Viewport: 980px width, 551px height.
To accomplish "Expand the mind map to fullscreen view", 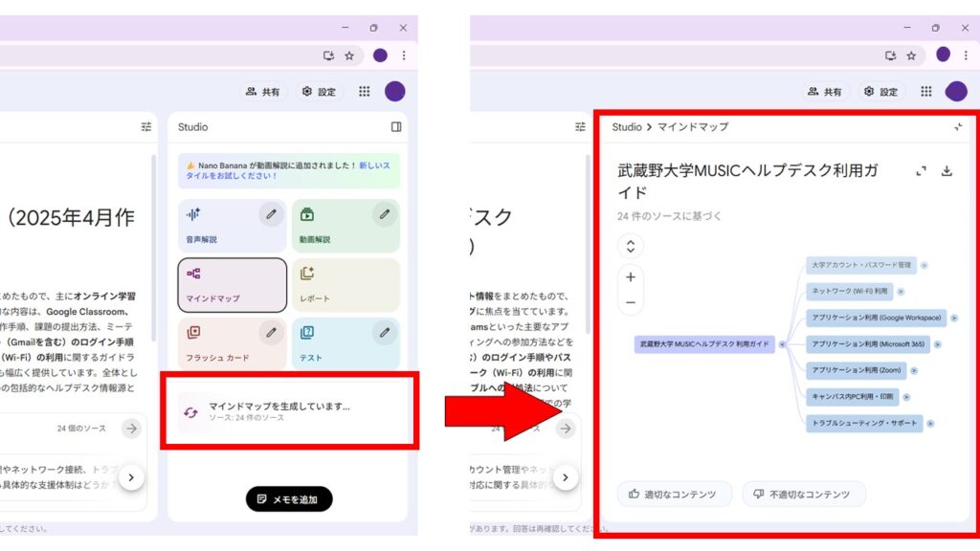I will click(922, 171).
